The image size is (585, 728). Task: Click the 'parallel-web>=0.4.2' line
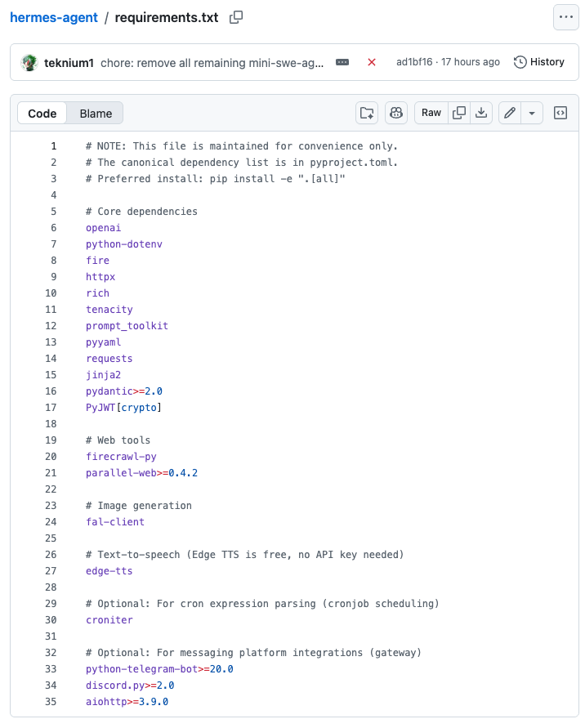(141, 473)
